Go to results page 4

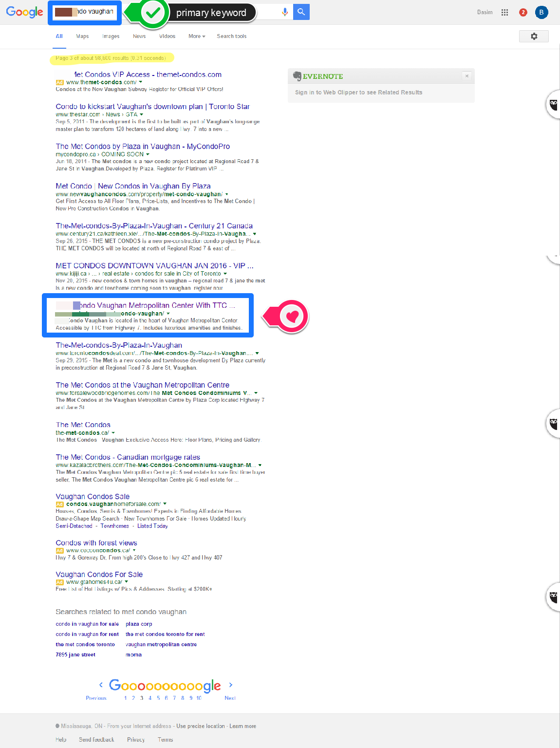150,698
